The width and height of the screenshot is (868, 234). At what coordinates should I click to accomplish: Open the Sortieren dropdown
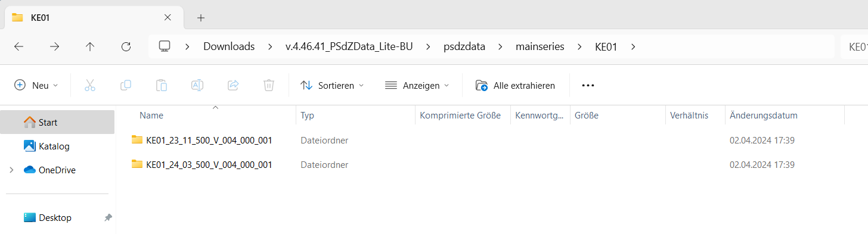point(332,85)
